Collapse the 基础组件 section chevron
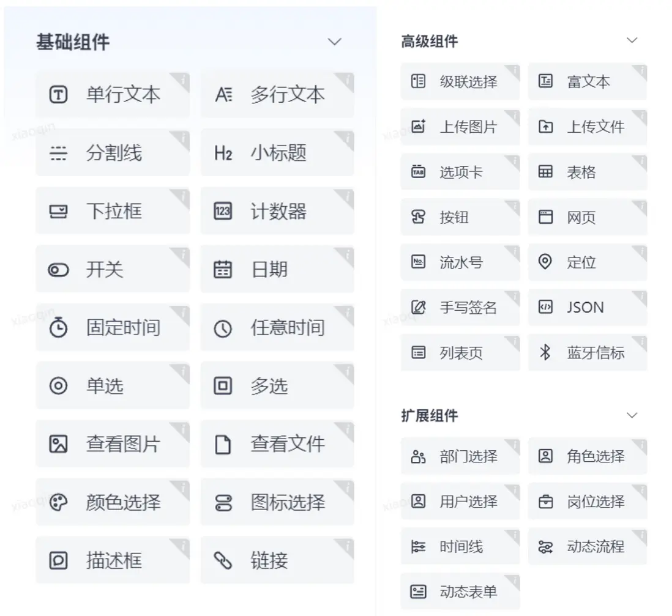This screenshot has height=616, width=672. pyautogui.click(x=335, y=42)
